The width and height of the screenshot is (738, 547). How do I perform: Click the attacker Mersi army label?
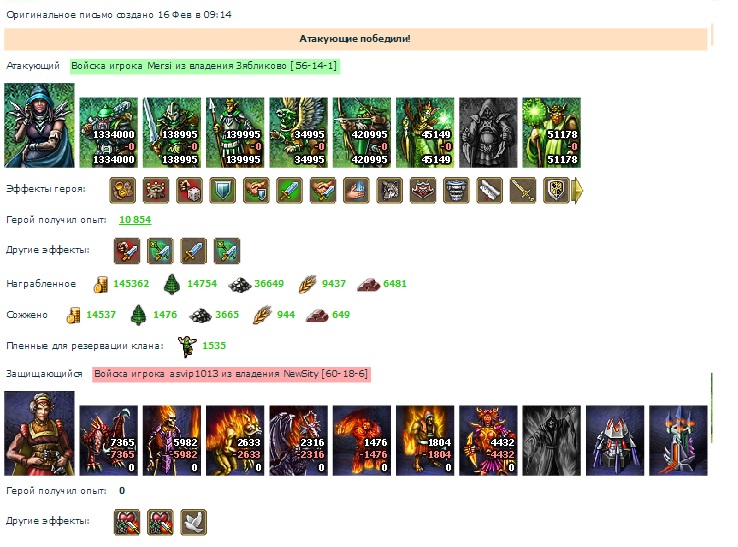(204, 66)
